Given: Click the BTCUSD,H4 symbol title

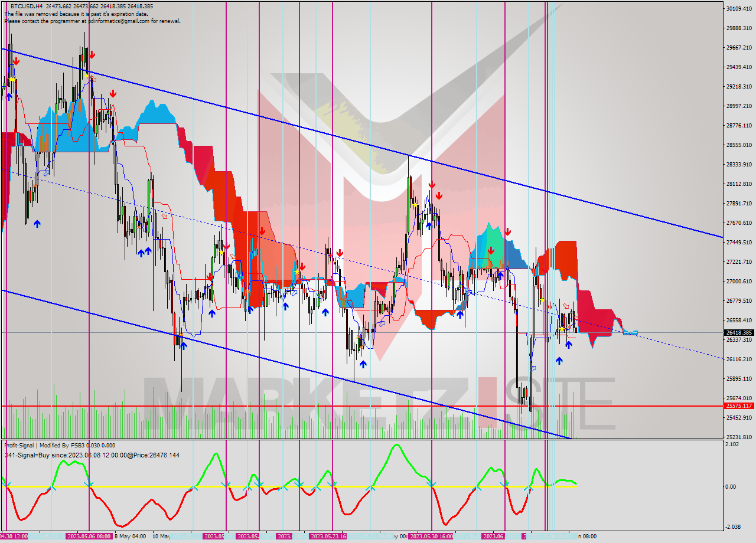Looking at the screenshot, I should coord(26,6).
